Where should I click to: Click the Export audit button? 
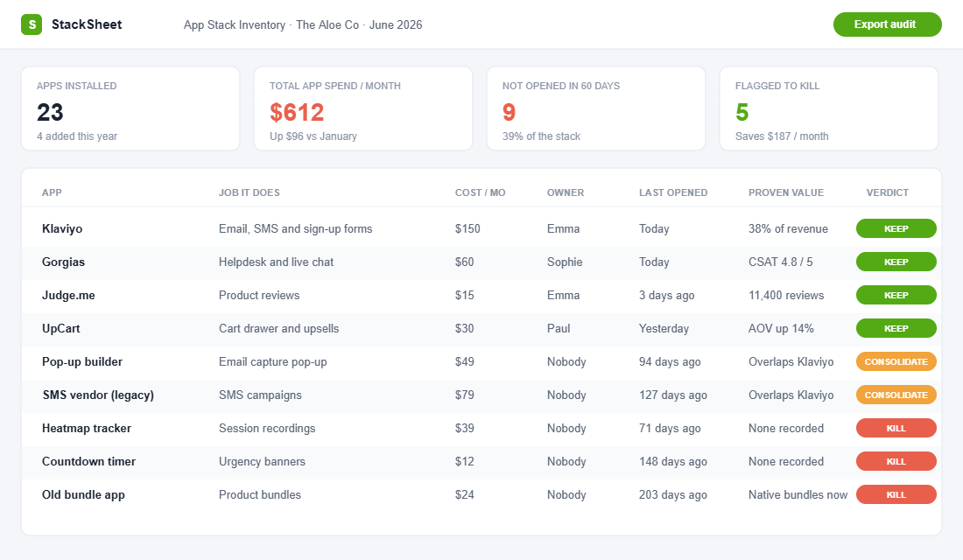(x=887, y=24)
